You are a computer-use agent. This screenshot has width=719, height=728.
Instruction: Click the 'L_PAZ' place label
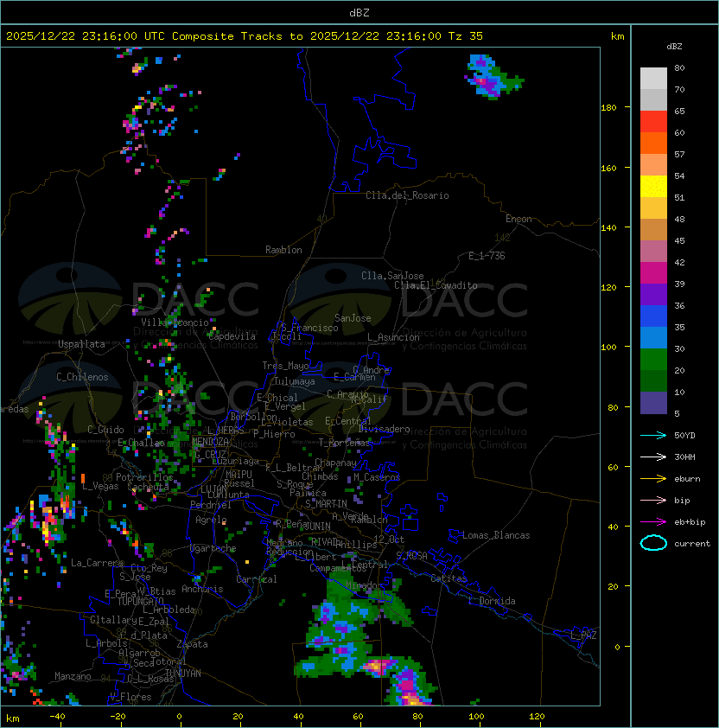[x=583, y=635]
